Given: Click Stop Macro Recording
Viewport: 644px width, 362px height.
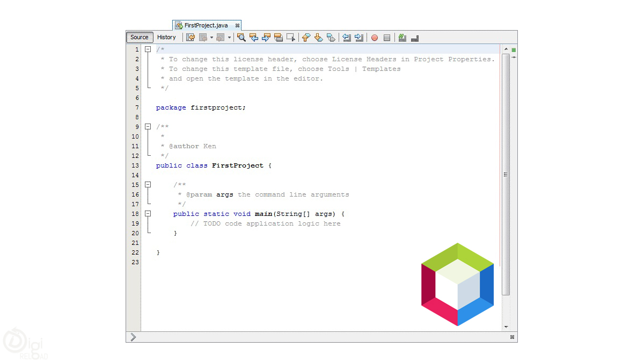Looking at the screenshot, I should (387, 37).
